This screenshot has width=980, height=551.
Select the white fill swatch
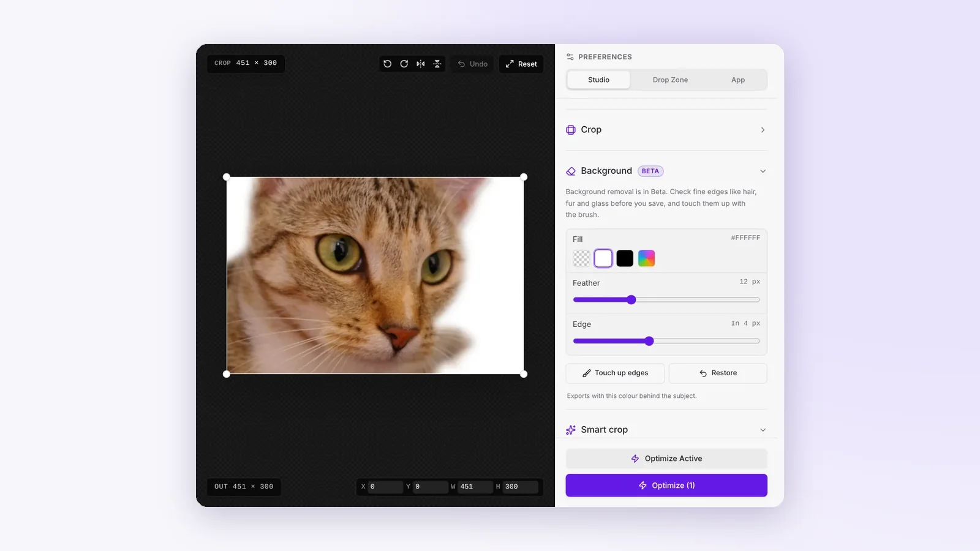603,258
